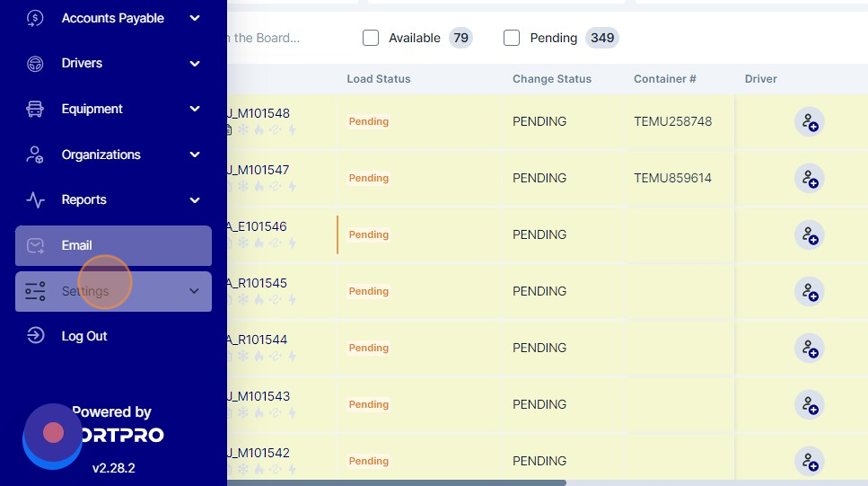Click the Accounts Payable dollar icon
Screen dimensions: 868x486
[x=35, y=18]
